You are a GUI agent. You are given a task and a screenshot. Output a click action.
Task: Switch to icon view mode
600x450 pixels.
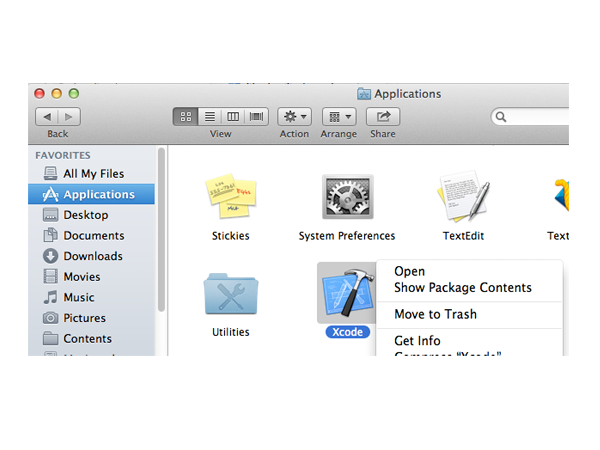(185, 117)
